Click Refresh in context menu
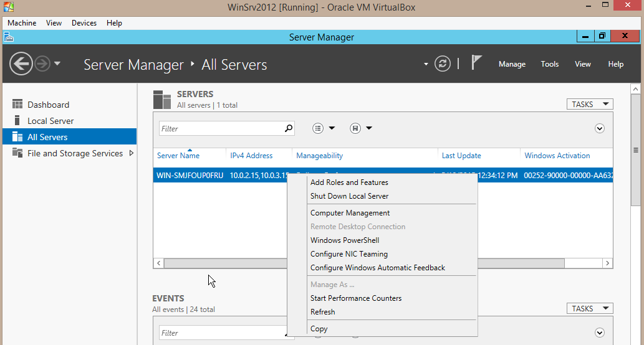 click(x=323, y=312)
